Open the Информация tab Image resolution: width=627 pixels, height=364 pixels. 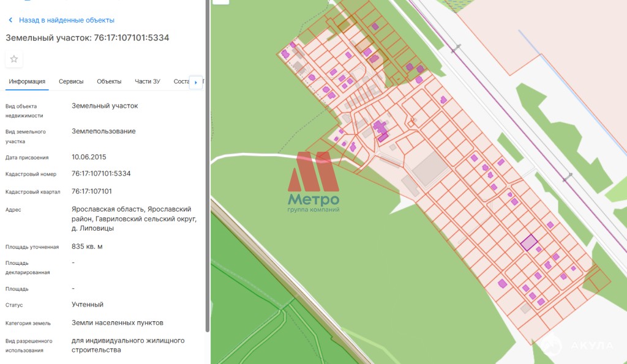pyautogui.click(x=27, y=81)
